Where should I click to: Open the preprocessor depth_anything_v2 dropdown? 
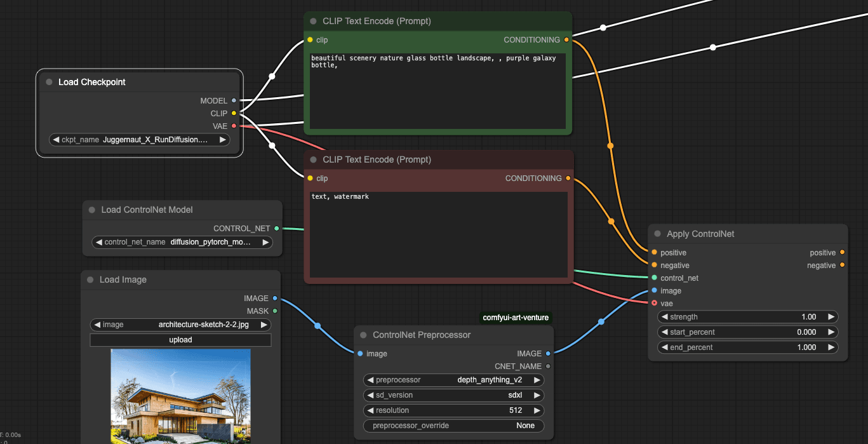click(453, 380)
